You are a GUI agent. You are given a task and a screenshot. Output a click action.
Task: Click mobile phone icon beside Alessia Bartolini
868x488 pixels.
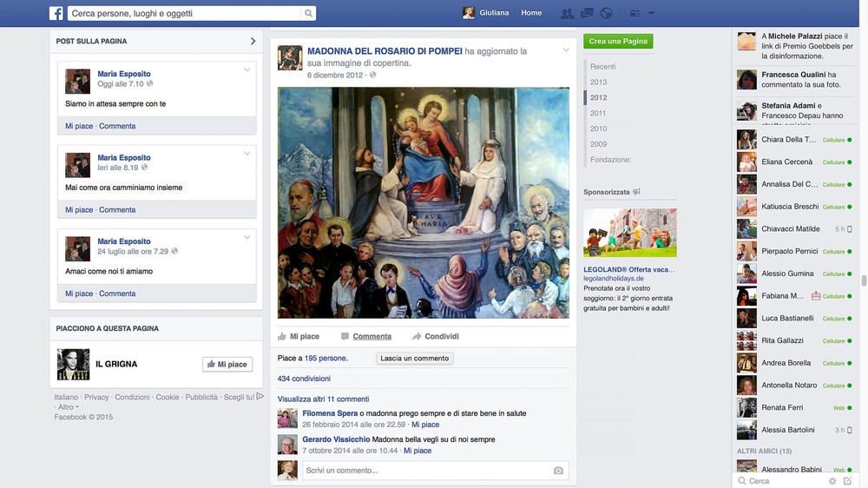tap(850, 430)
